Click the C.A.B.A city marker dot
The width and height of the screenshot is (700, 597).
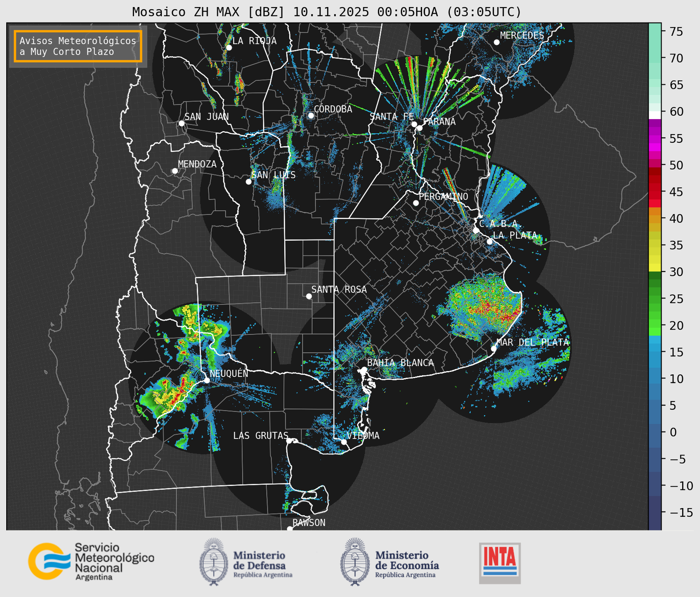(476, 230)
